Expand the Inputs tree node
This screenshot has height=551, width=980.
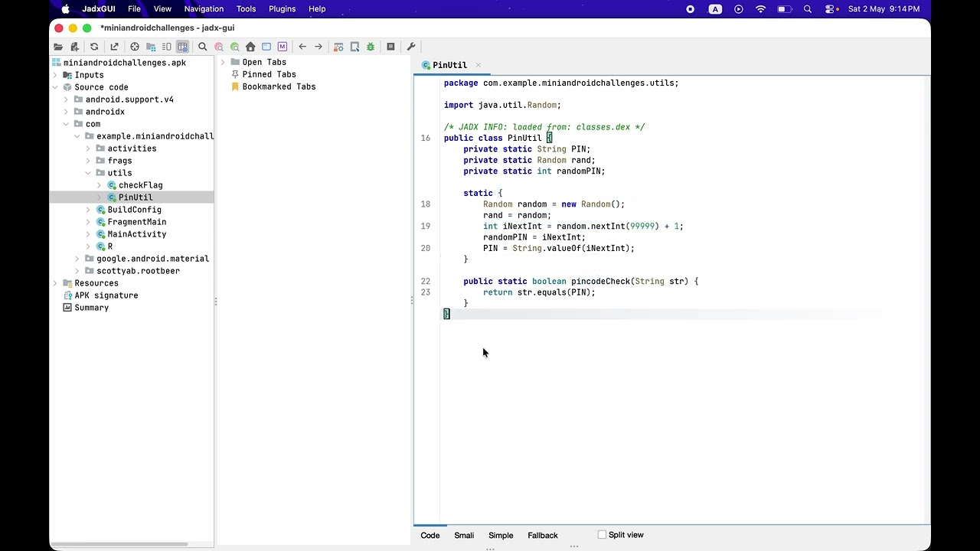(55, 75)
